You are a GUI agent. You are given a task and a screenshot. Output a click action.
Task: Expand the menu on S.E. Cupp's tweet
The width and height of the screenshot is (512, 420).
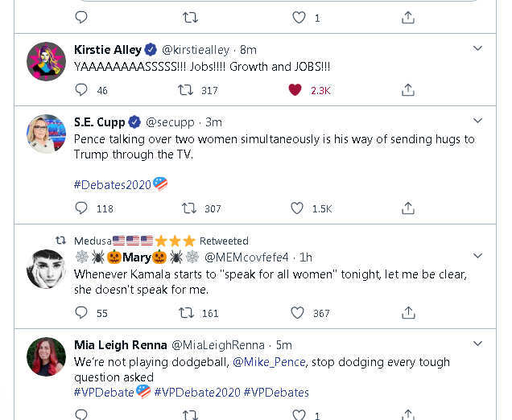pyautogui.click(x=477, y=121)
